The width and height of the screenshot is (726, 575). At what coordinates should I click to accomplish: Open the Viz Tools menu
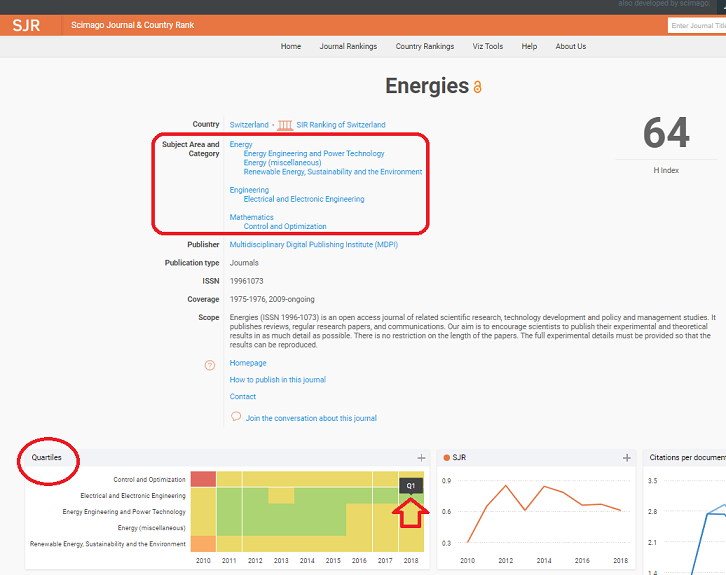487,46
